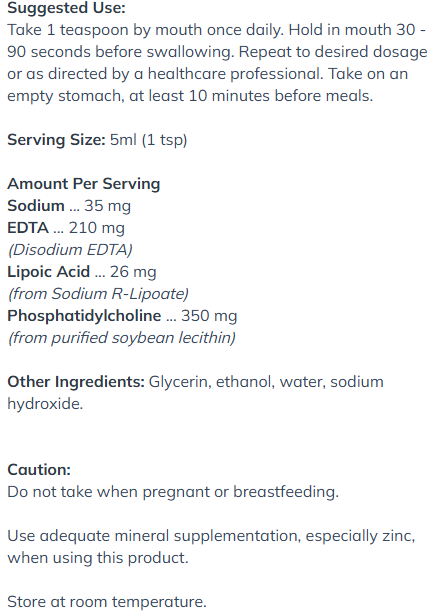Image resolution: width=429 pixels, height=614 pixels.
Task: Click the 5ml (1 tsp) text
Action: tap(148, 140)
